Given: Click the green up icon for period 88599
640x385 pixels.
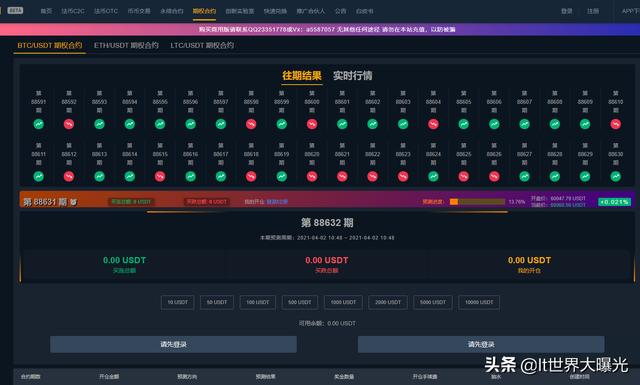Looking at the screenshot, I should pos(282,124).
